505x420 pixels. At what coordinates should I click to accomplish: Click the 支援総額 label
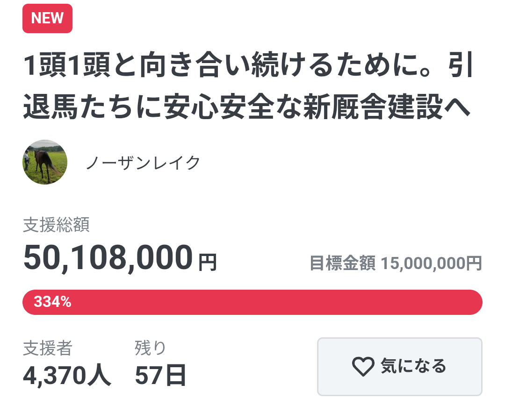[x=56, y=226]
